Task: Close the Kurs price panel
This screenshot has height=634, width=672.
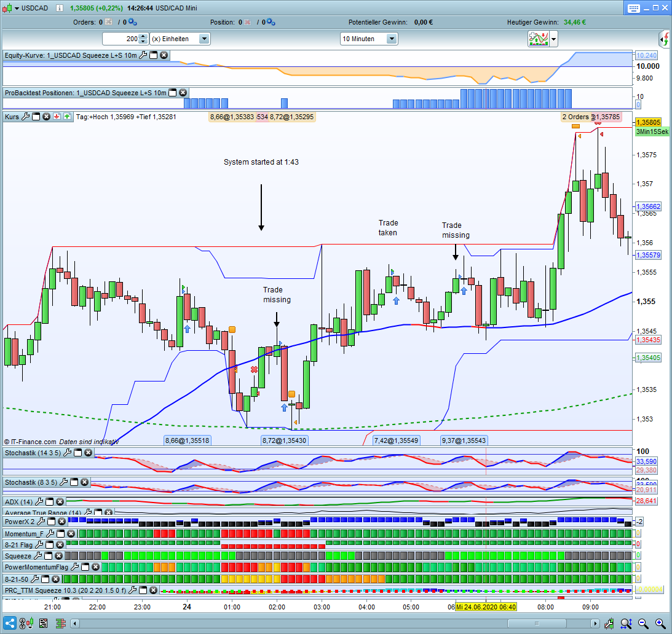Action: 46,117
